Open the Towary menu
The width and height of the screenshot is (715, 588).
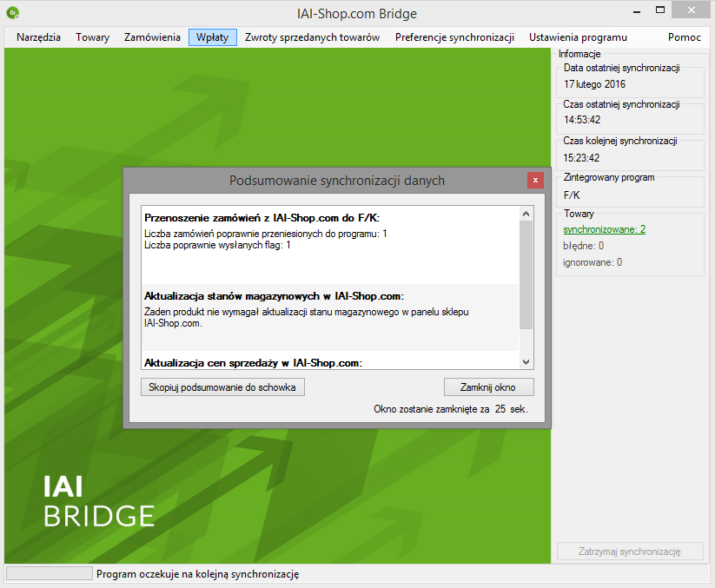click(92, 37)
